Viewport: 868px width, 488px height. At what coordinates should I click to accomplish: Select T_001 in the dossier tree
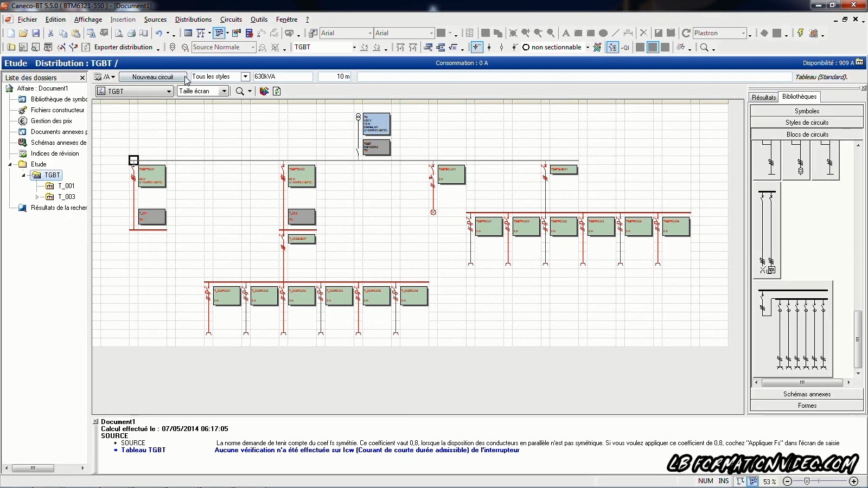click(x=66, y=186)
